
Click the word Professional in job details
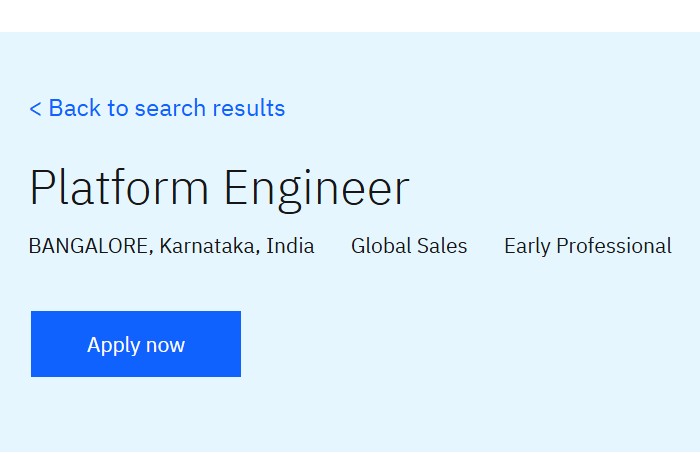[x=614, y=246]
